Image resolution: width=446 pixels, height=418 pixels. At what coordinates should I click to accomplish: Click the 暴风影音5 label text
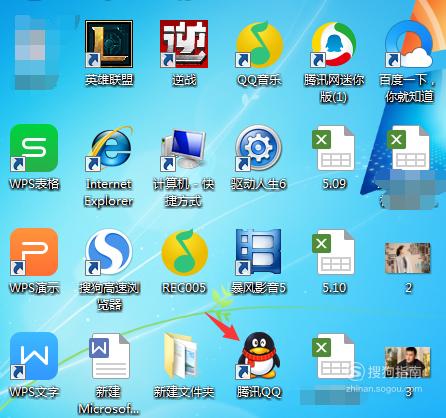259,288
